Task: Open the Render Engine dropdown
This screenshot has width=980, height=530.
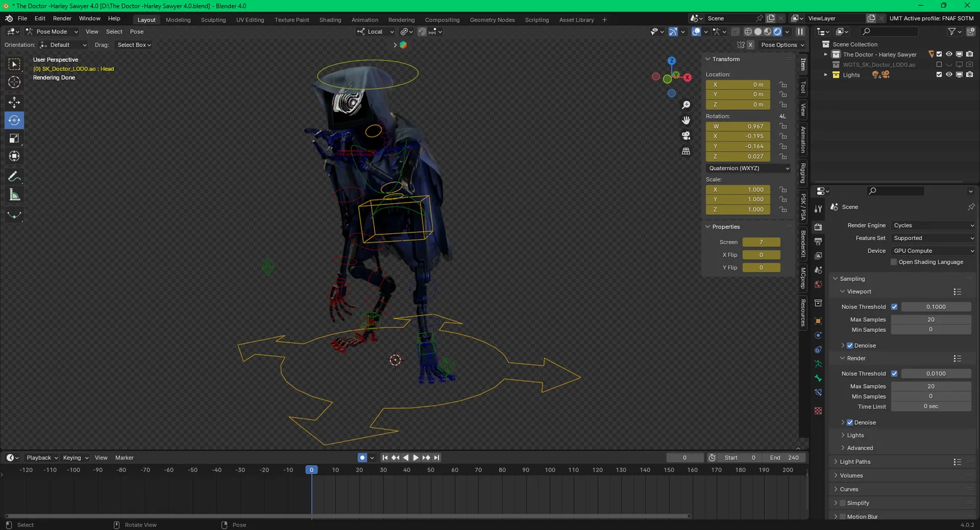Action: [933, 225]
